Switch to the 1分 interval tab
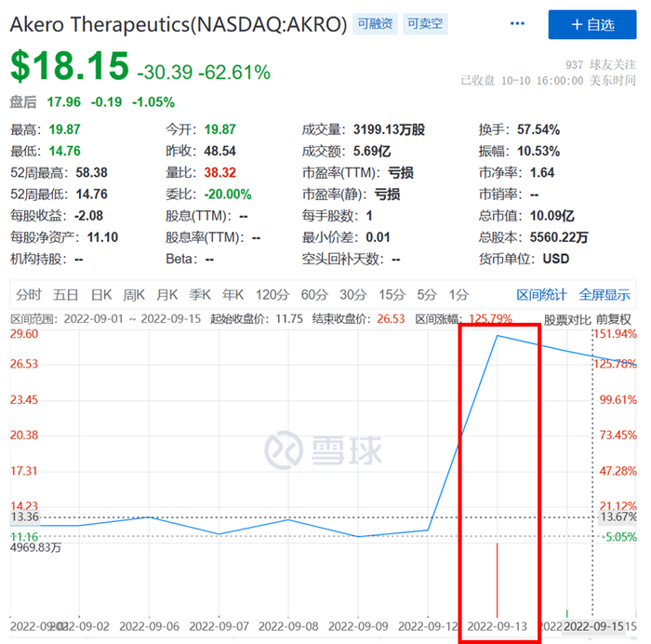The width and height of the screenshot is (651, 644). (x=458, y=295)
